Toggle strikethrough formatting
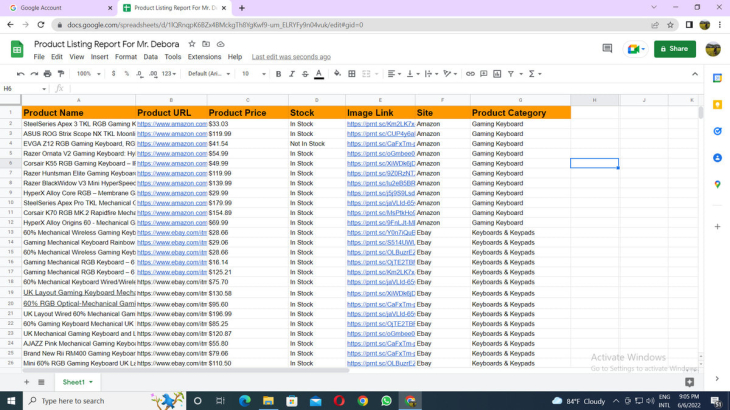 (305, 74)
